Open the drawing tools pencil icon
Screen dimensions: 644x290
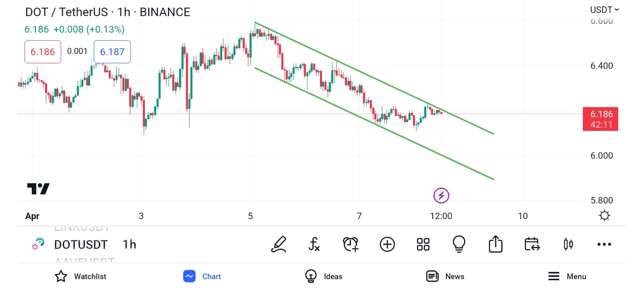(279, 244)
